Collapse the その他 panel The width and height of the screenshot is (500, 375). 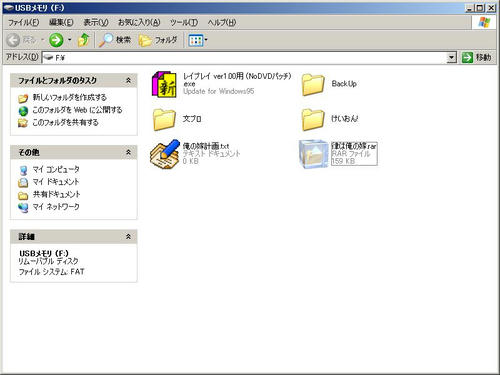tap(128, 152)
